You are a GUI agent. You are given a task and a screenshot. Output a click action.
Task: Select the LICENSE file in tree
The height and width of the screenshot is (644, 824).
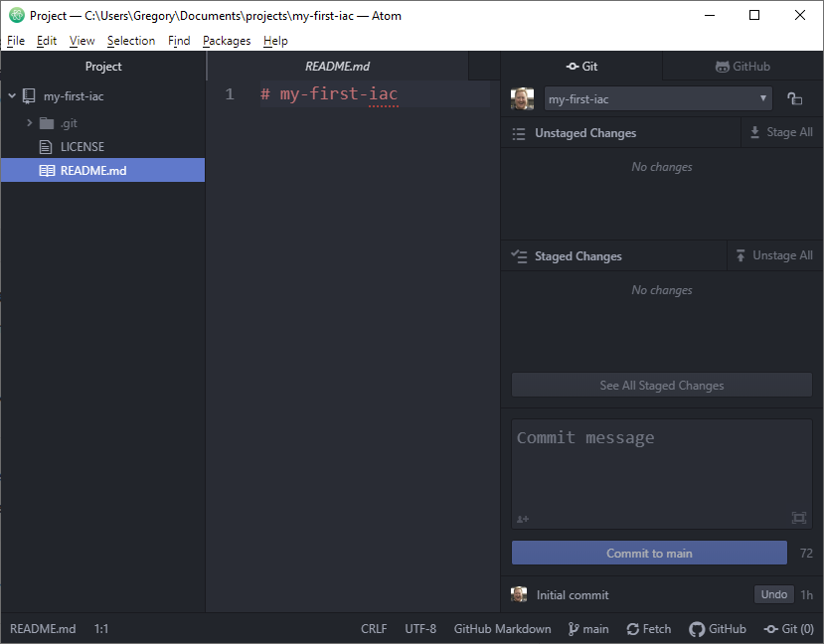coord(82,147)
